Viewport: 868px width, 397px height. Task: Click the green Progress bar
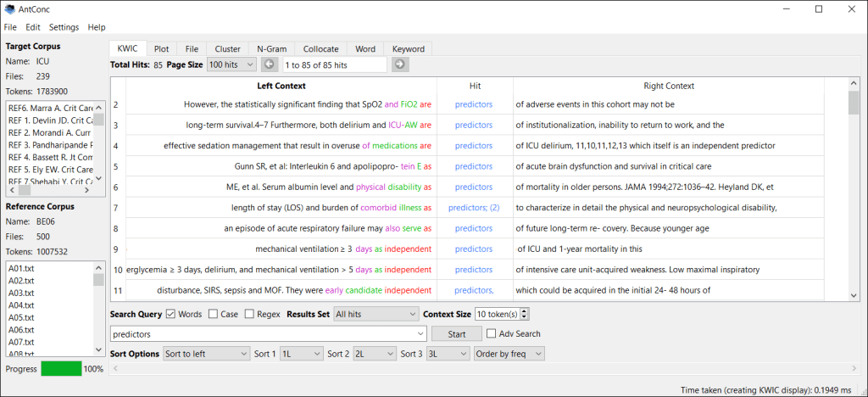(61, 369)
